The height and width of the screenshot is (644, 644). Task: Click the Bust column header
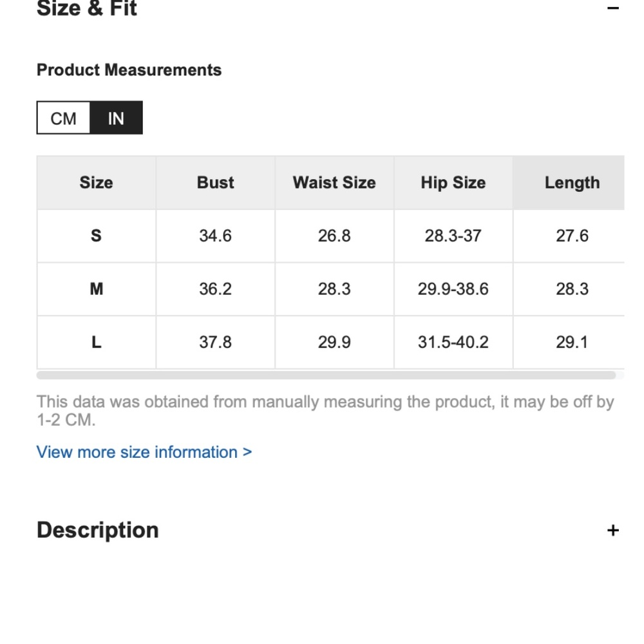(215, 183)
